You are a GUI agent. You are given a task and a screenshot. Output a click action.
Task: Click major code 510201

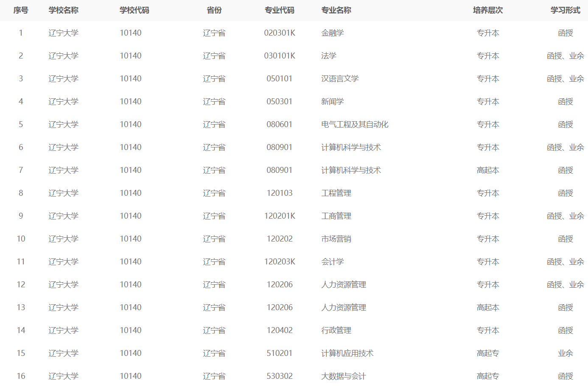click(280, 353)
